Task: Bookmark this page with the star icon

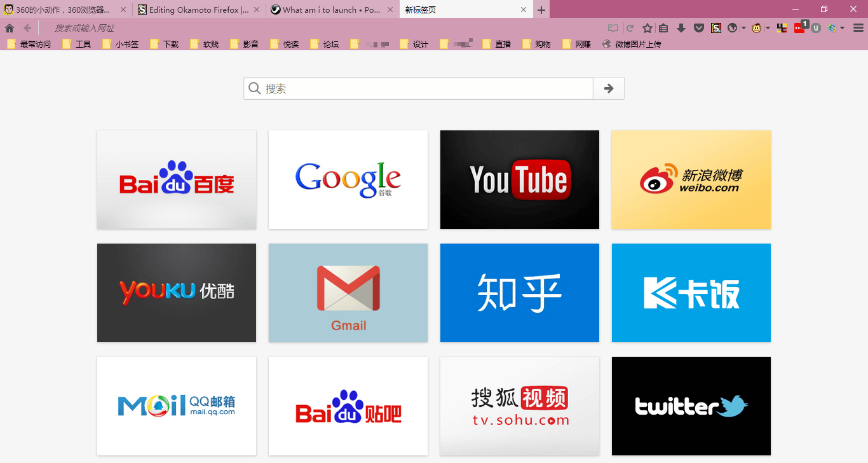Action: click(x=648, y=28)
